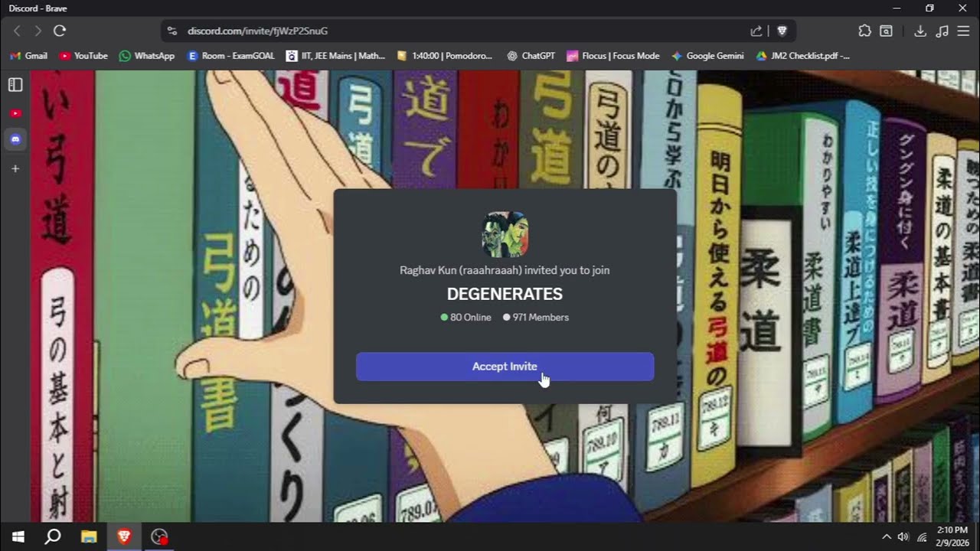The height and width of the screenshot is (551, 980).
Task: Open YouTube bookmark
Action: point(83,56)
